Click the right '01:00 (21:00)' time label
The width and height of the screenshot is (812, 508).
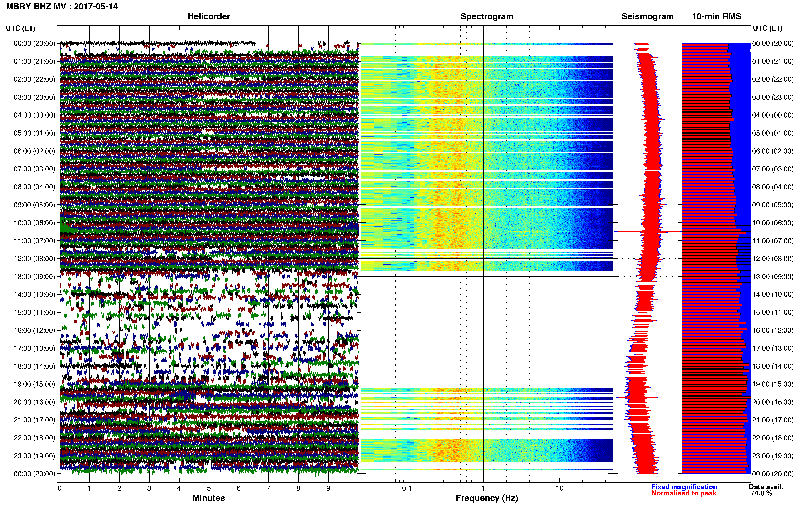[x=773, y=62]
